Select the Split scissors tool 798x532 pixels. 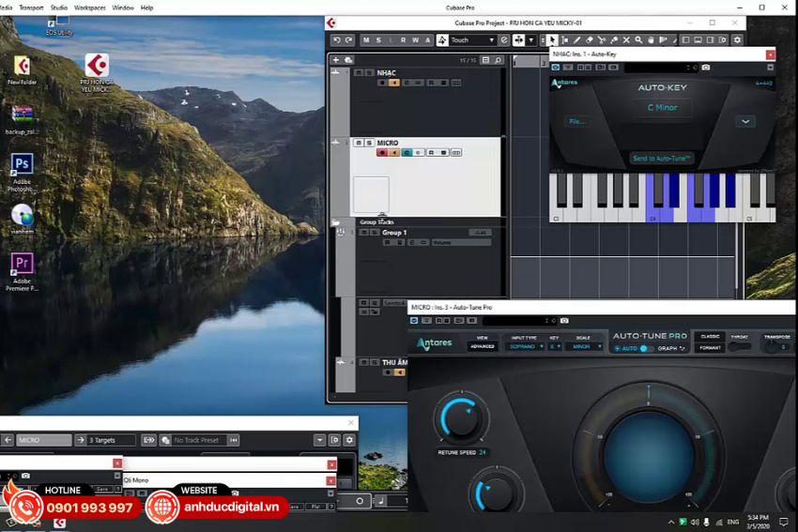coord(602,39)
